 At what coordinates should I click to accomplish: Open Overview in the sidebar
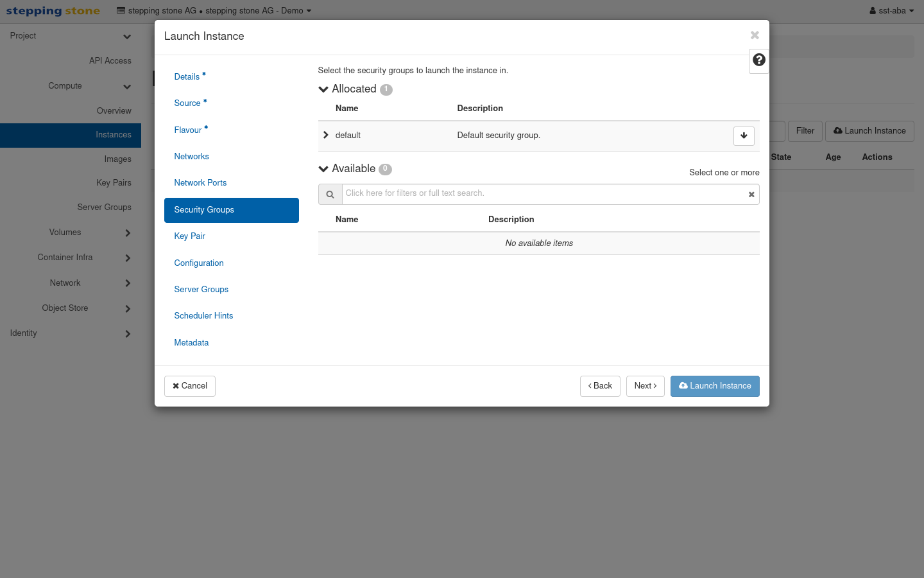114,111
